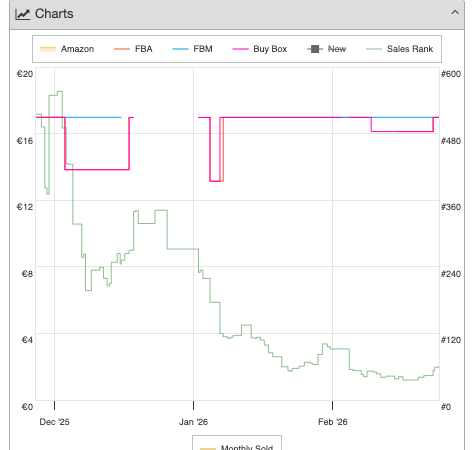Screen dimensions: 474x450
Task: Click the €16 price axis label
Action: [x=25, y=141]
